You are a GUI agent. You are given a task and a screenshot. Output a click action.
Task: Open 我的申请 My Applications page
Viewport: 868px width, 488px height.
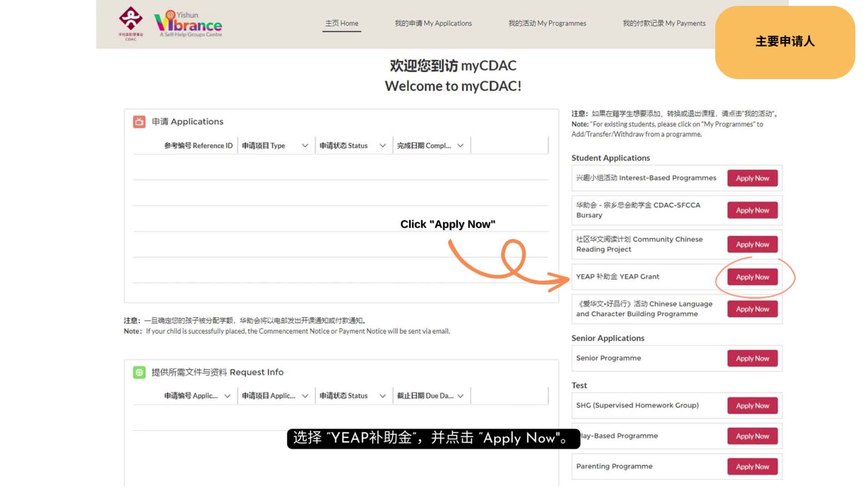pyautogui.click(x=434, y=23)
